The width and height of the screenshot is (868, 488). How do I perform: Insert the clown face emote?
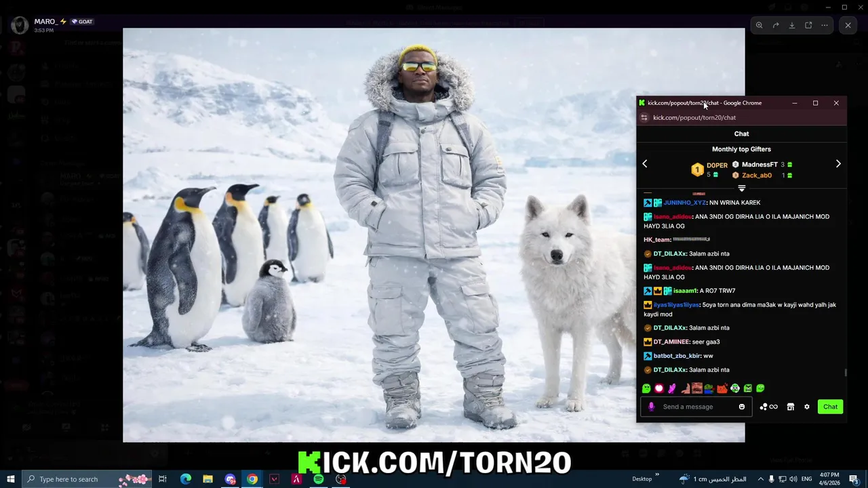[x=735, y=388]
